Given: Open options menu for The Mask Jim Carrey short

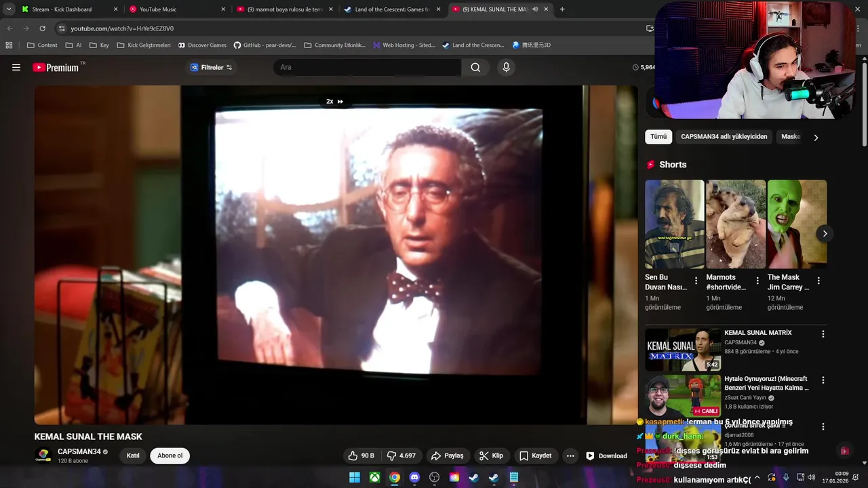Looking at the screenshot, I should point(818,281).
